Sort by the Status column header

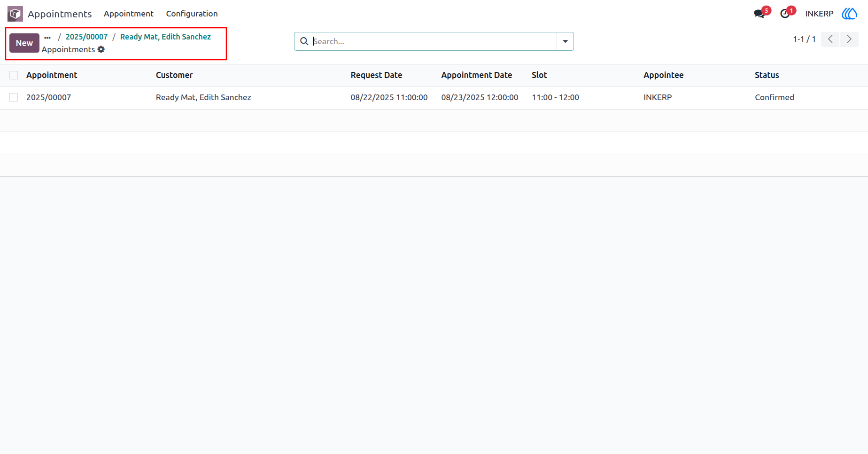coord(767,75)
